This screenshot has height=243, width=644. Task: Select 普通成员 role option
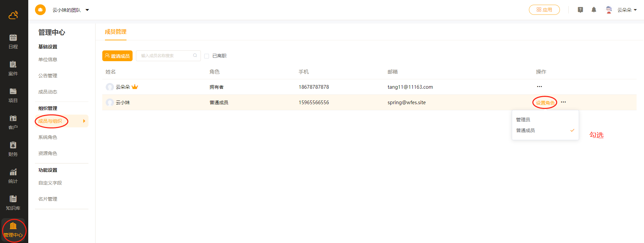tap(526, 130)
